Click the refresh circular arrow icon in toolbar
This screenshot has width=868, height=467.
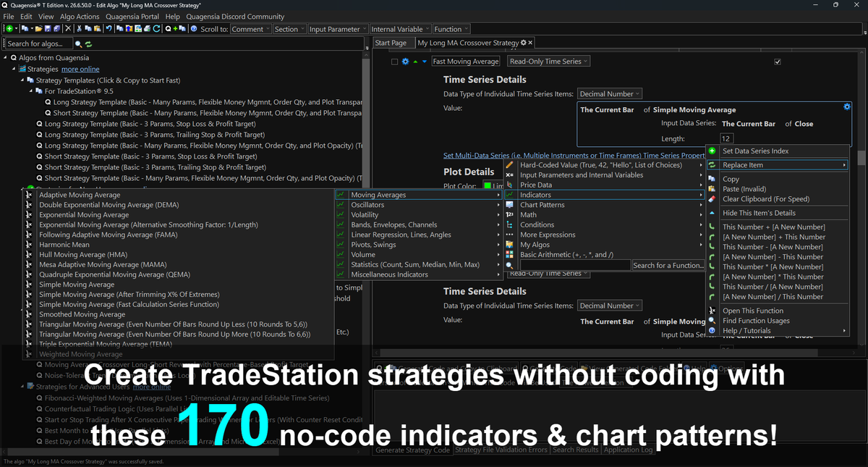click(156, 29)
